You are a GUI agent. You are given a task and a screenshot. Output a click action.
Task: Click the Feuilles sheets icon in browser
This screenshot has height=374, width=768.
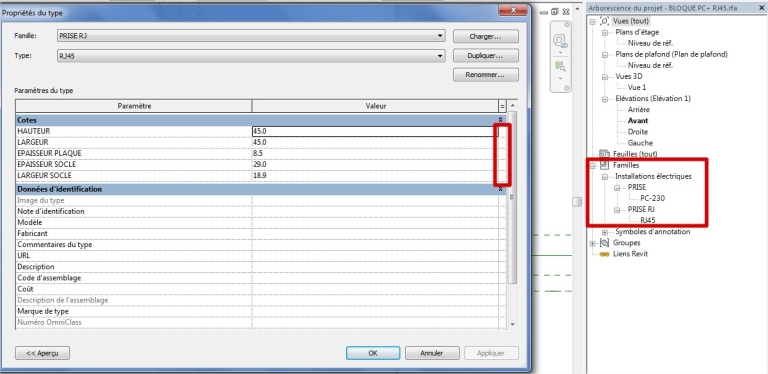604,154
